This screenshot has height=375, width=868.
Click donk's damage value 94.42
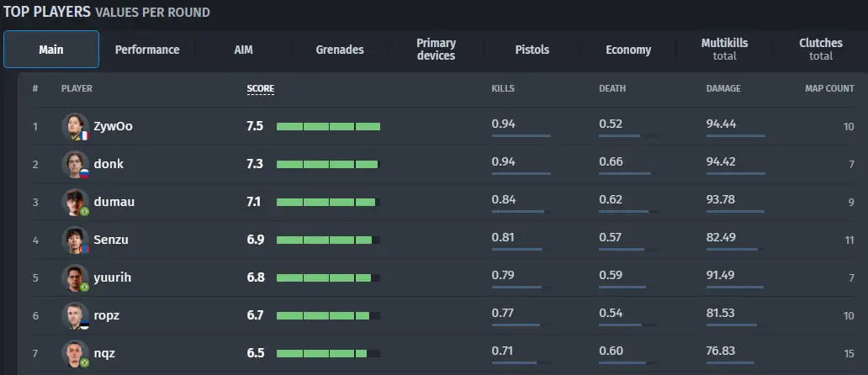(x=722, y=161)
